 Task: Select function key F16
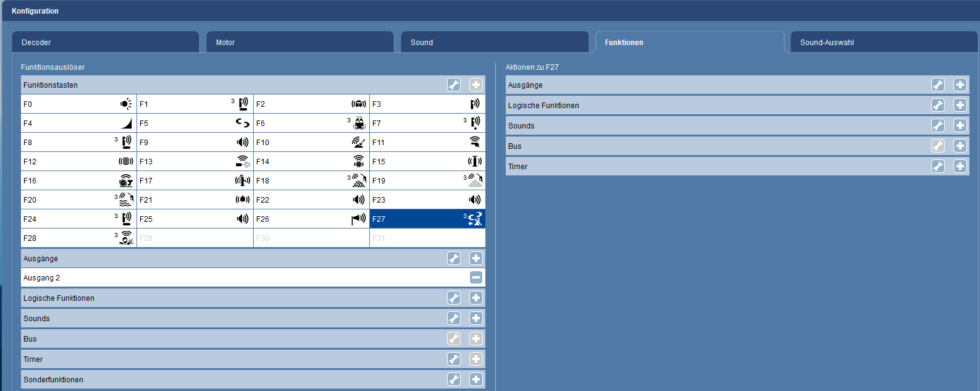pos(78,181)
